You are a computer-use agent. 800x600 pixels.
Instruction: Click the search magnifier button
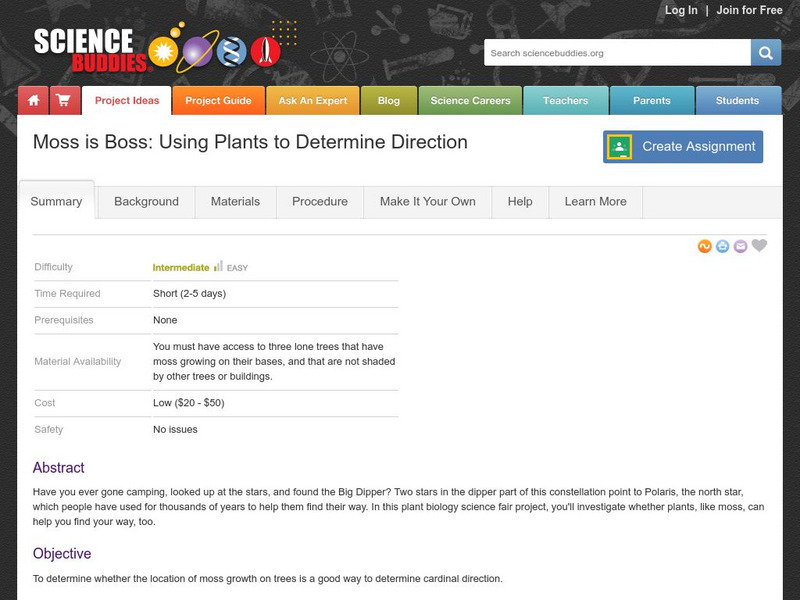click(765, 53)
